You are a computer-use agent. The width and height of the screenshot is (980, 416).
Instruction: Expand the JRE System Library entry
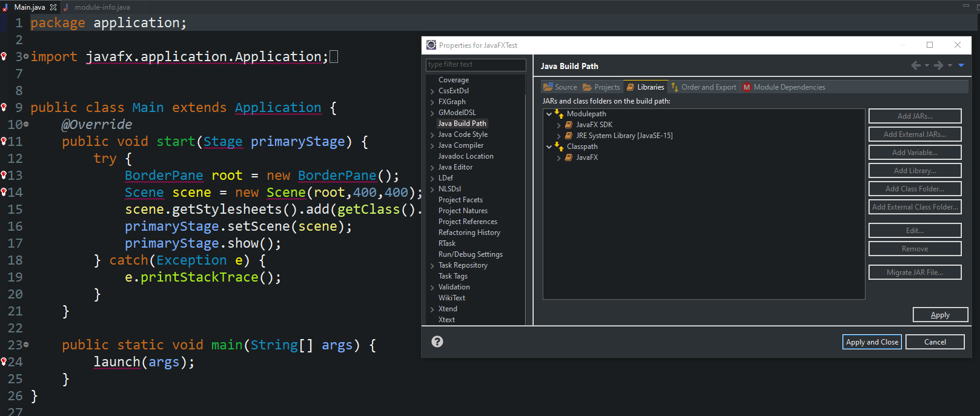coord(559,136)
